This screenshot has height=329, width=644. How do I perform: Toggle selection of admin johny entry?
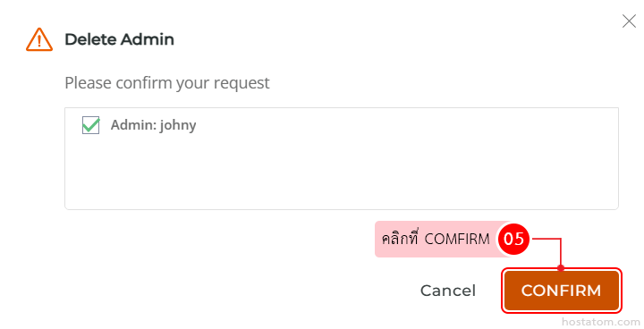pyautogui.click(x=90, y=125)
